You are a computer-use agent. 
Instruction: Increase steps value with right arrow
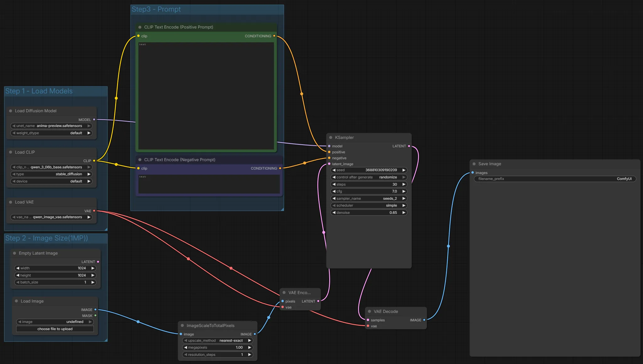(404, 184)
